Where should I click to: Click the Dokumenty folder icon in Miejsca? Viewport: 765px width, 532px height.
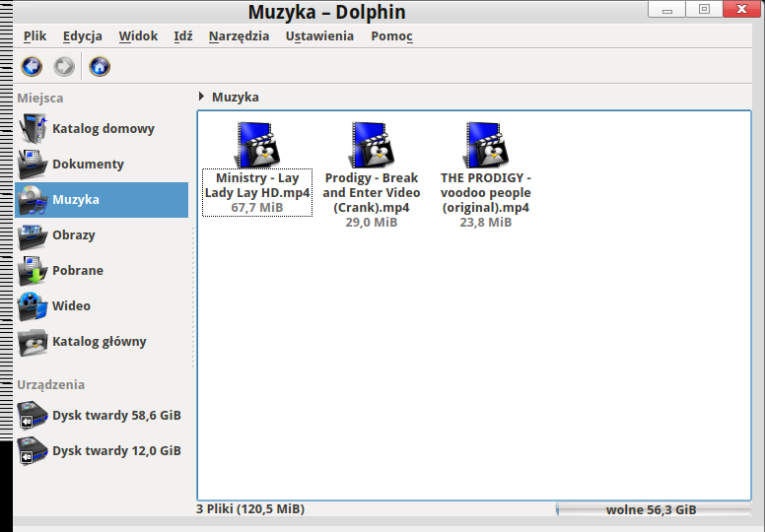(x=33, y=165)
